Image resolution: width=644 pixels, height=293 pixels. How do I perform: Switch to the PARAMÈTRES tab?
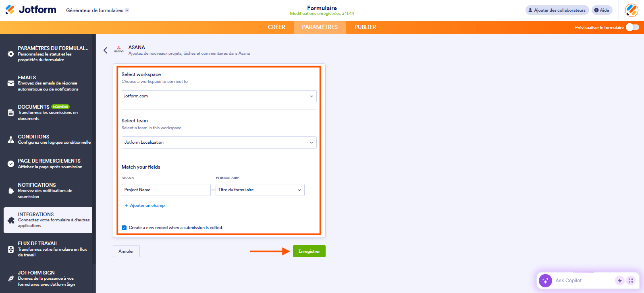point(320,27)
